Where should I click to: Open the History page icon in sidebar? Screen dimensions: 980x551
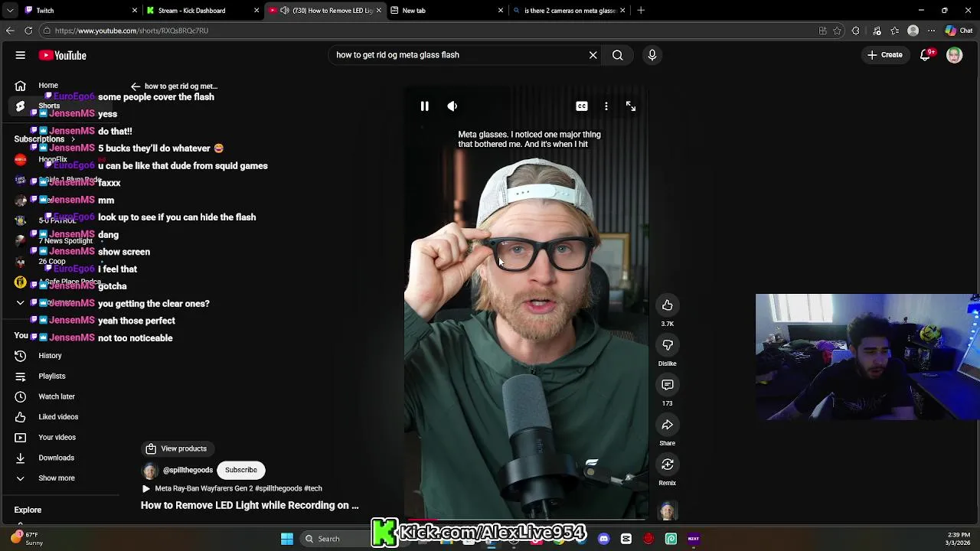pos(21,356)
